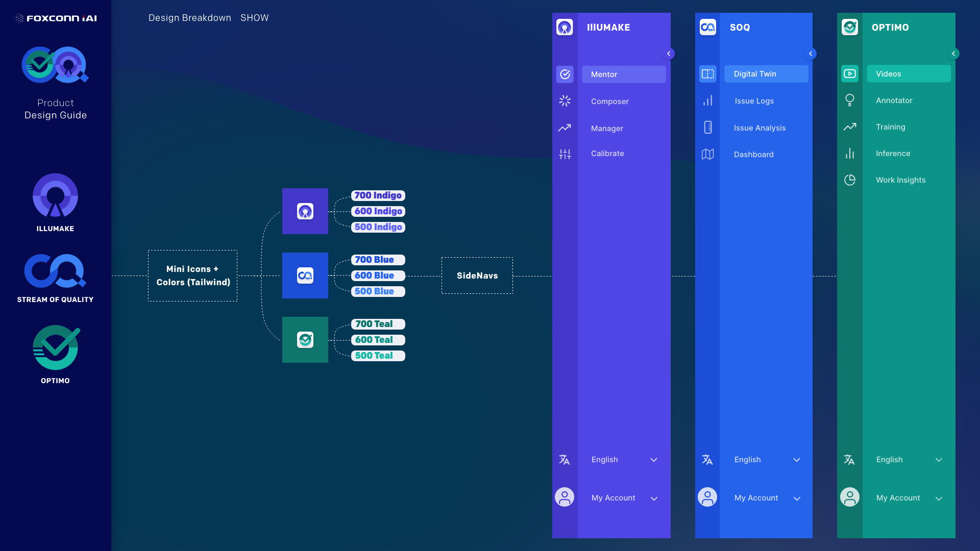Click the Issue Logs bar chart icon
Screen dimensions: 980x551
point(708,101)
